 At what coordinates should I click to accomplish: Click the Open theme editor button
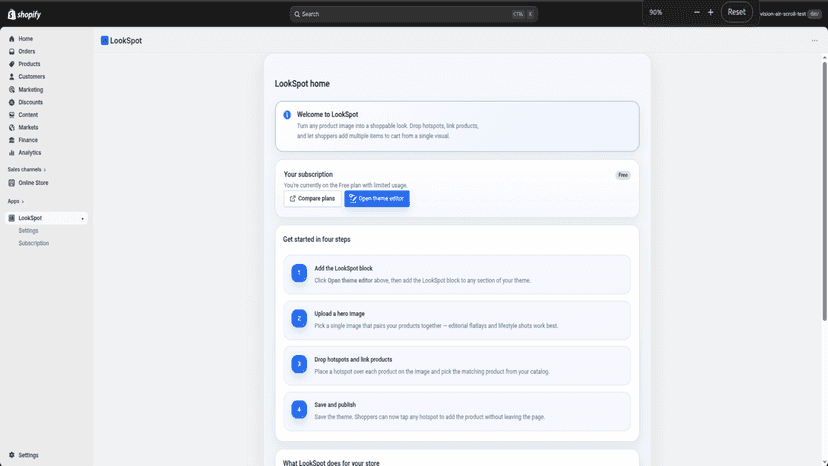(377, 199)
